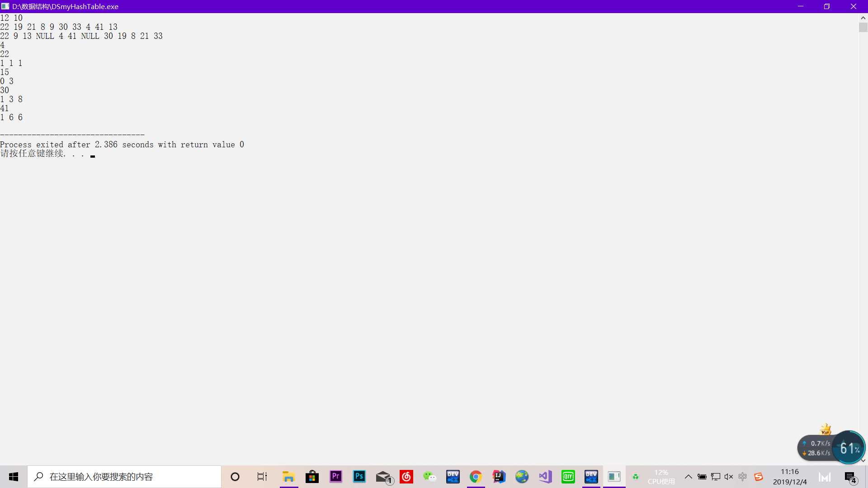
Task: Open File Explorer from the taskbar
Action: (288, 477)
